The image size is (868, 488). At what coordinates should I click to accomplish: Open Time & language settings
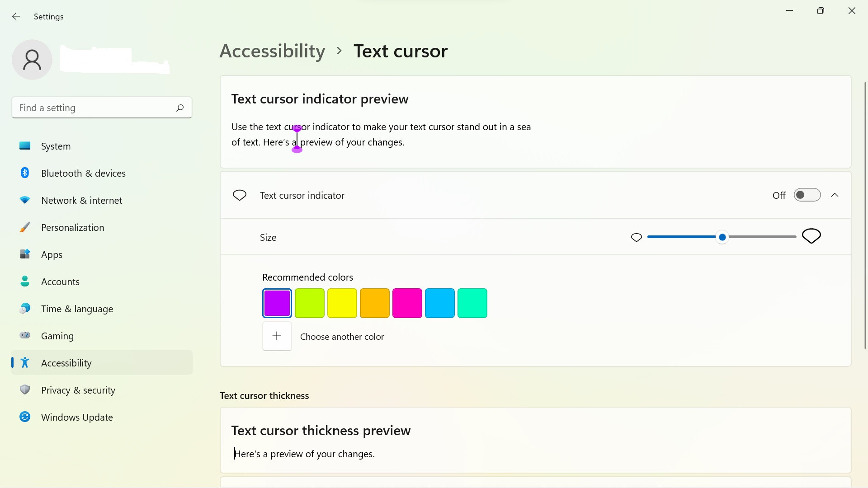coord(102,309)
